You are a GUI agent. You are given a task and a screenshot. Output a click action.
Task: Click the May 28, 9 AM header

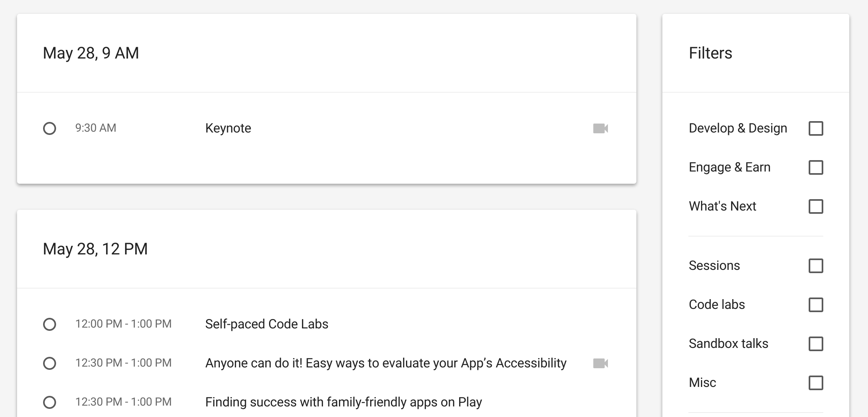pos(91,53)
